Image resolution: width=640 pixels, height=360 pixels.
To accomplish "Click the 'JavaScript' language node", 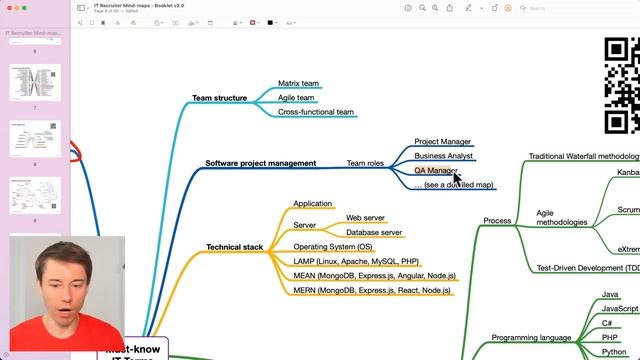I will [620, 309].
